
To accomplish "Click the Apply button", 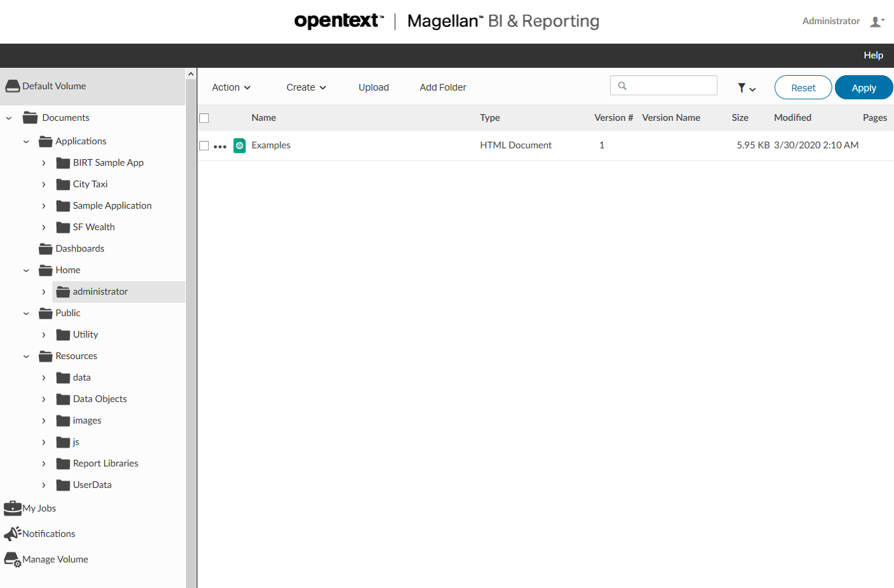I will point(864,88).
